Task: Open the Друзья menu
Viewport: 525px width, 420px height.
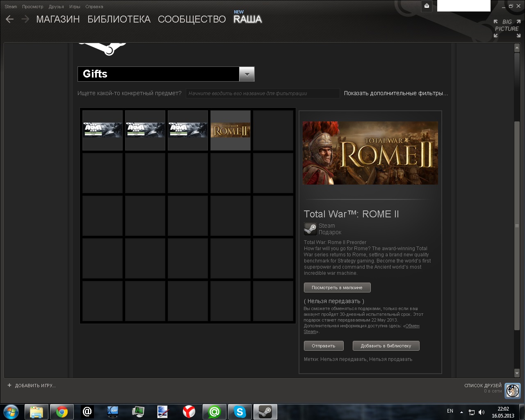Action: 56,7
